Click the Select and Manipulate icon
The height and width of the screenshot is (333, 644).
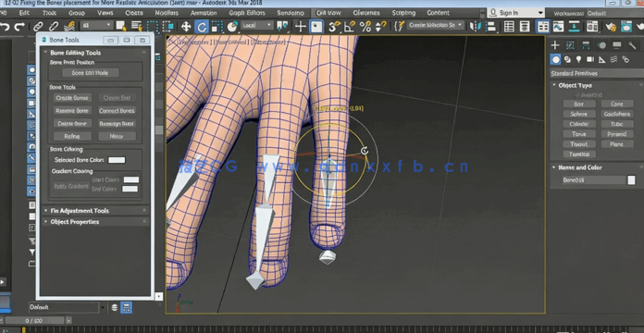[x=301, y=27]
